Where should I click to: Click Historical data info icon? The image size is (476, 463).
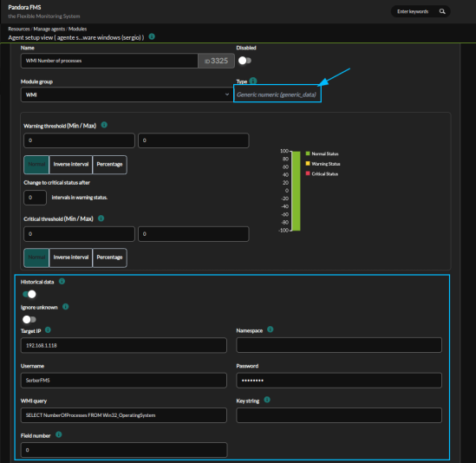pyautogui.click(x=62, y=281)
